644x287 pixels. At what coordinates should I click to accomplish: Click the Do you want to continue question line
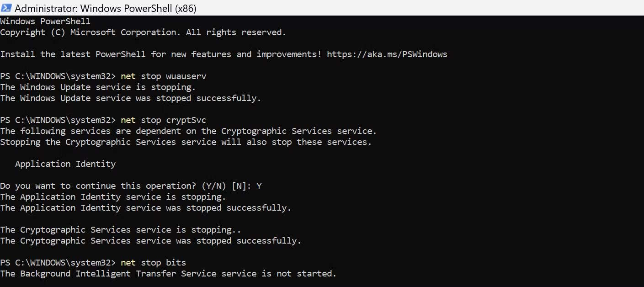pyautogui.click(x=101, y=186)
